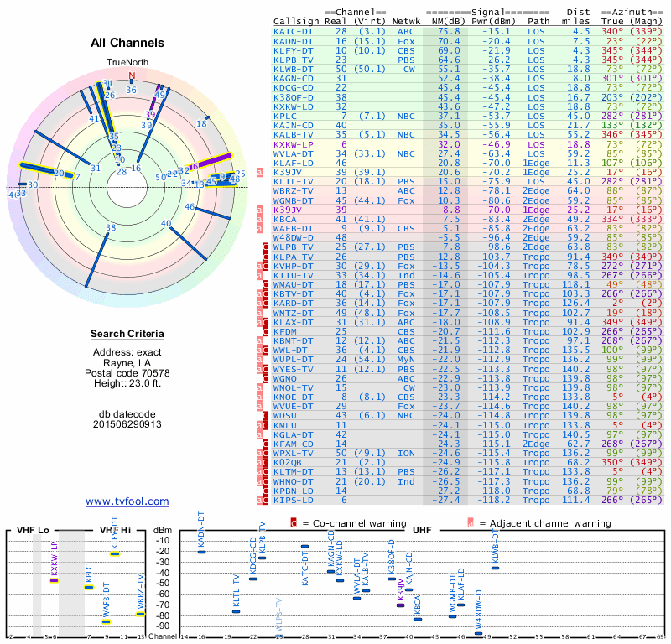Click the white center circle of radar plot
671x644 pixels.
click(127, 189)
